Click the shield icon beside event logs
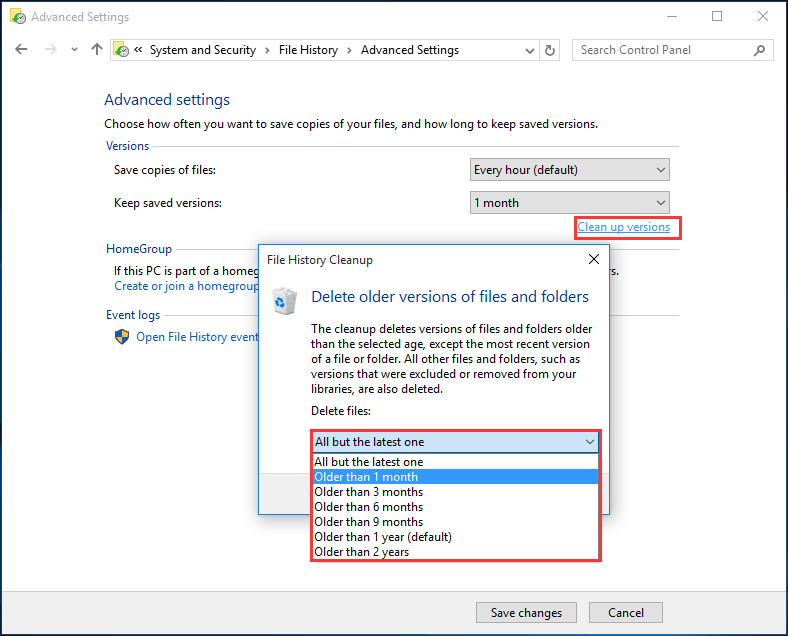This screenshot has width=788, height=636. tap(122, 337)
